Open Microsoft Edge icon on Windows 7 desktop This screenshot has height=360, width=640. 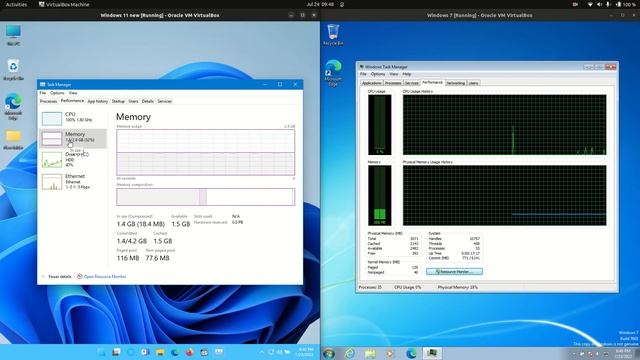pyautogui.click(x=333, y=73)
